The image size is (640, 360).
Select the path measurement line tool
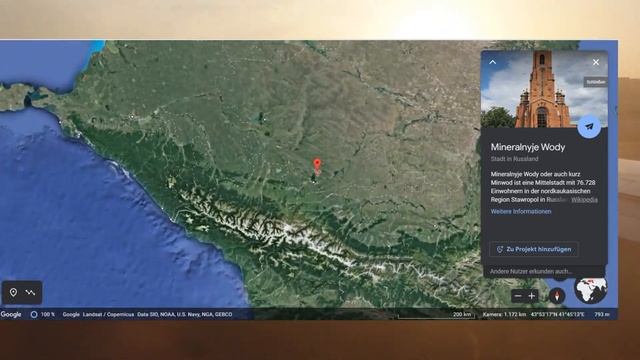coord(31,292)
